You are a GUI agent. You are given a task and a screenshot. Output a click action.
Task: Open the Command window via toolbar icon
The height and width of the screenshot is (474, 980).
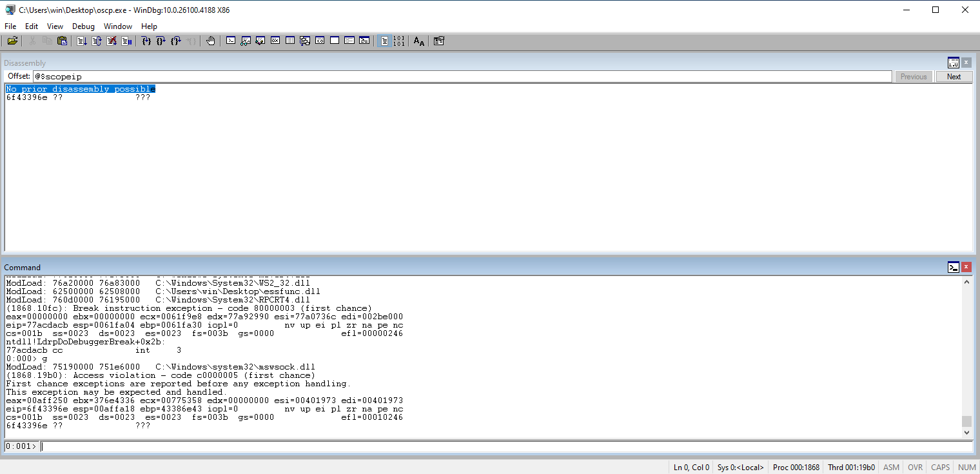point(231,41)
